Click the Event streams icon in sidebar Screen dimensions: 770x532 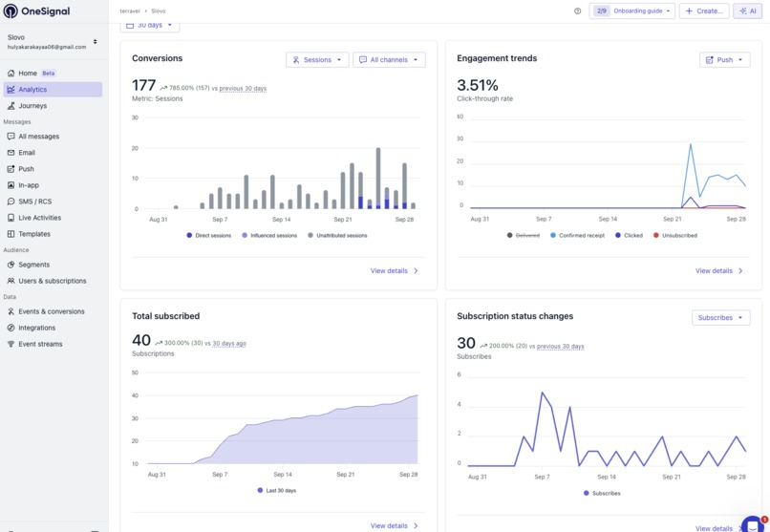[11, 344]
